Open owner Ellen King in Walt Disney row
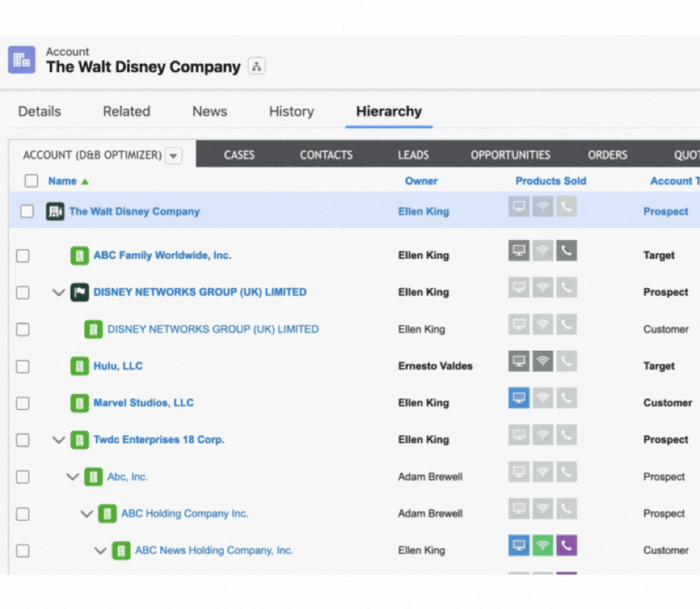The image size is (700, 609). pos(423,211)
